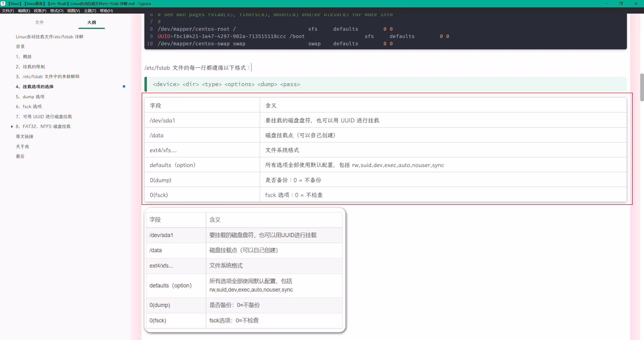Open the 段落(P) menu
Viewport: 644px width, 340px height.
(40, 11)
